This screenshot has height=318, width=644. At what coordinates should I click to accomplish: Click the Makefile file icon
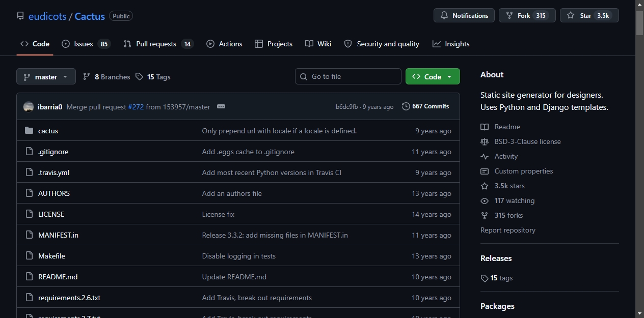click(x=29, y=256)
